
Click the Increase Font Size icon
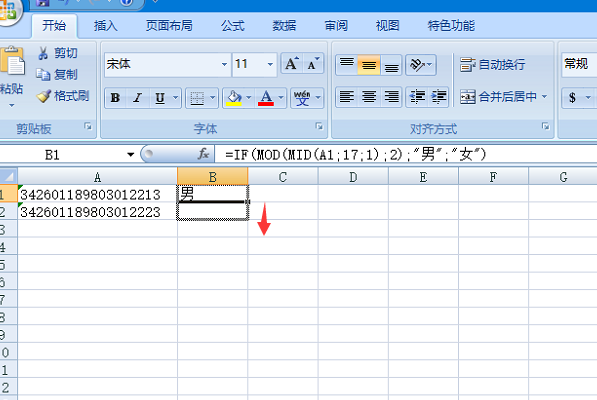[x=292, y=64]
